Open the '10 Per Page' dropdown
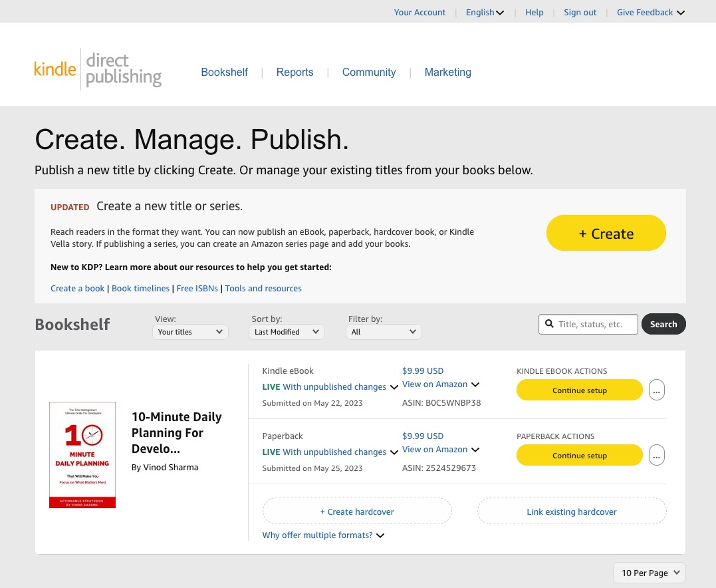 [x=650, y=573]
